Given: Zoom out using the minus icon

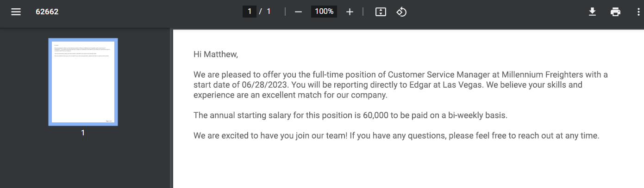Looking at the screenshot, I should click(298, 12).
